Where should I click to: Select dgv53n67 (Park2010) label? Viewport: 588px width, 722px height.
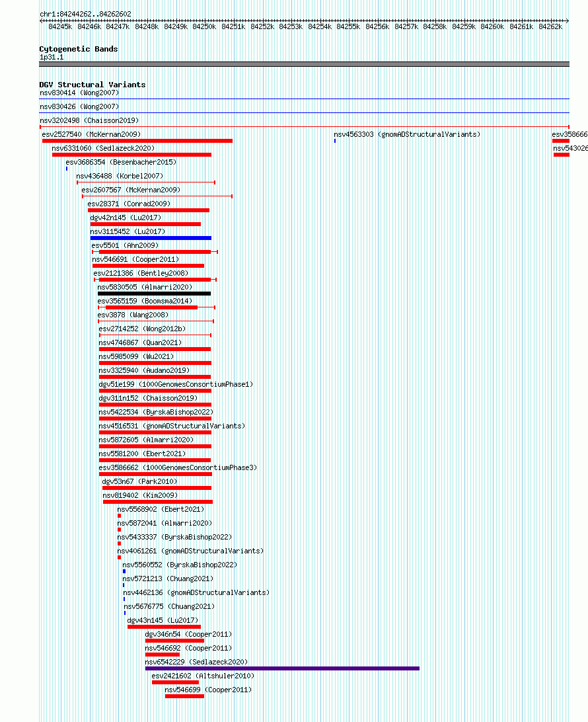coord(139,481)
